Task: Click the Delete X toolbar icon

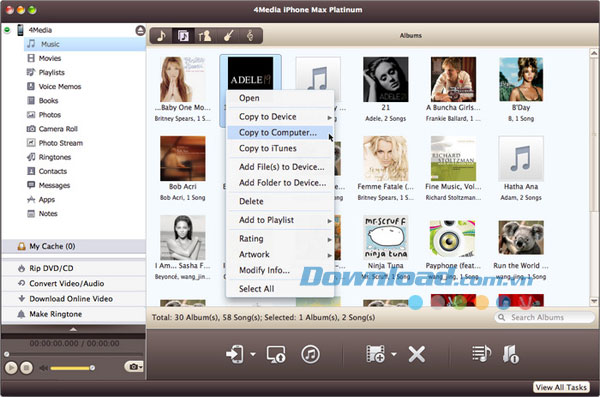Action: [x=416, y=354]
